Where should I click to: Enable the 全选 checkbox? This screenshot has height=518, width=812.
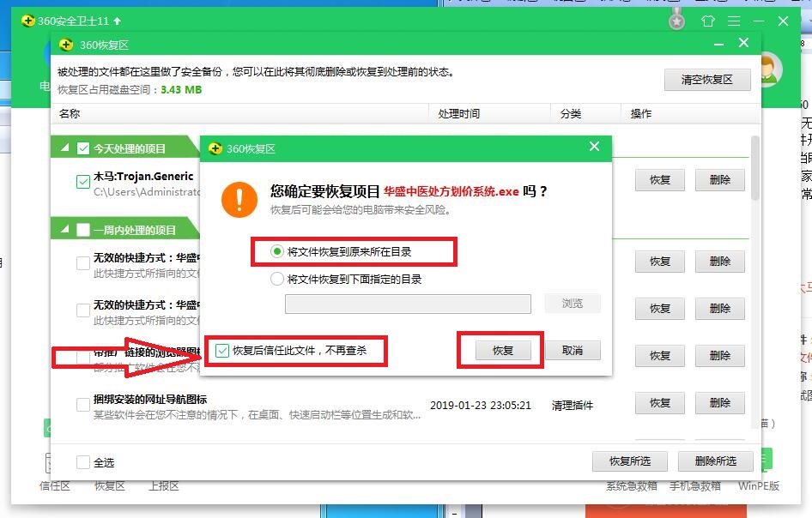83,461
